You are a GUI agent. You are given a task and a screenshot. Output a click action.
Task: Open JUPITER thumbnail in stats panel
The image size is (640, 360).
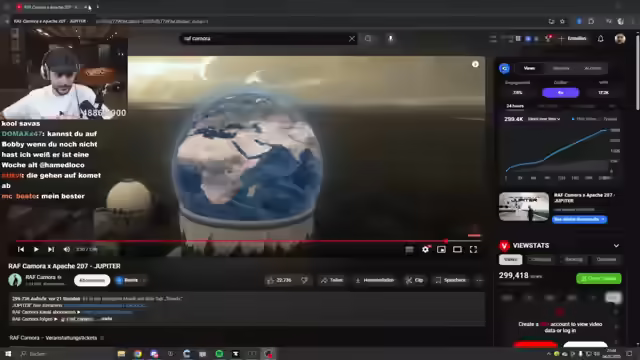[524, 207]
